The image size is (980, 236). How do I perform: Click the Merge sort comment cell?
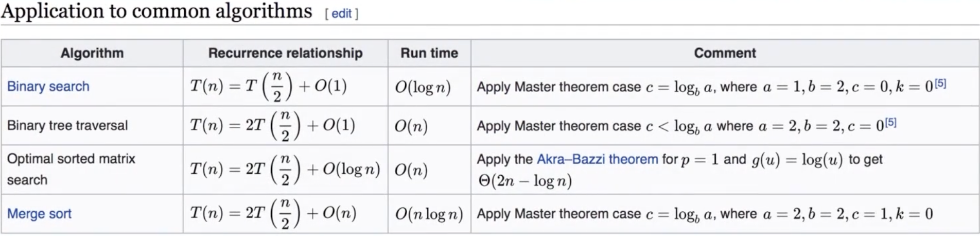tap(725, 214)
